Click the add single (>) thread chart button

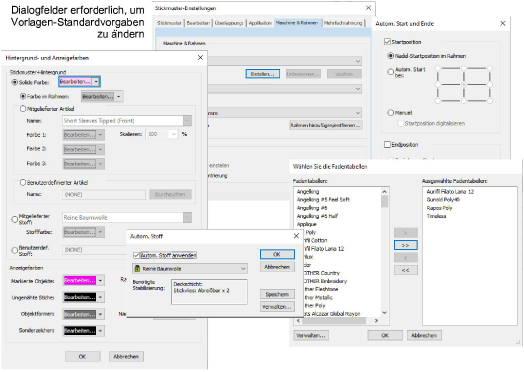(x=406, y=233)
